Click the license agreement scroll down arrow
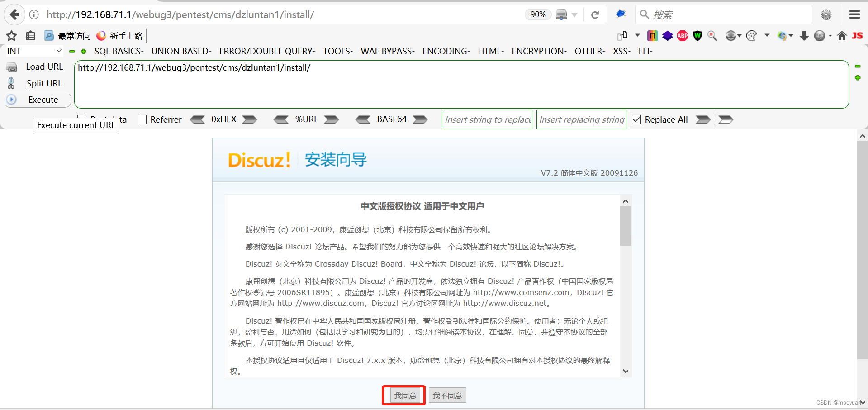The image size is (868, 410). tap(626, 372)
